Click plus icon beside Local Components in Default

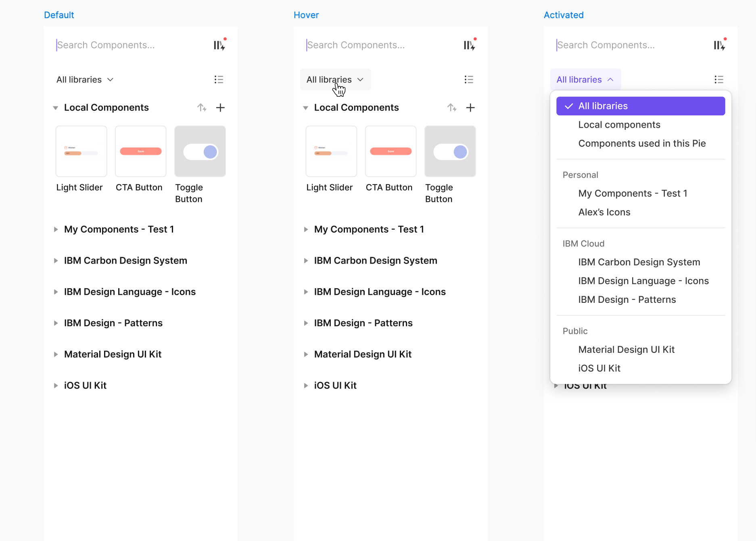tap(220, 108)
